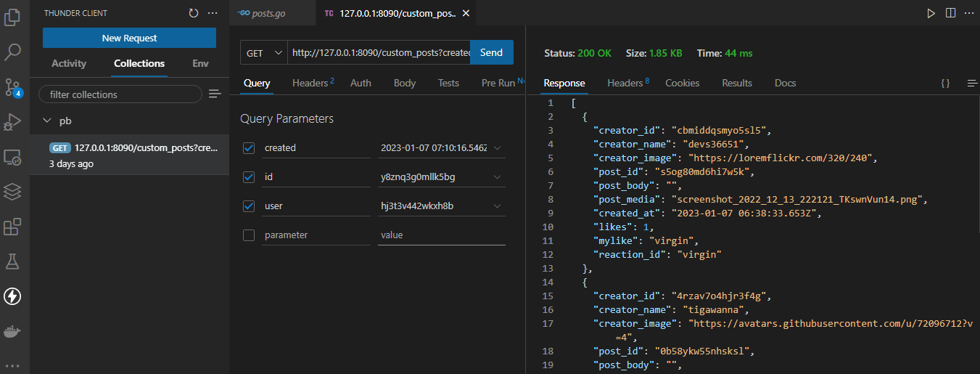980x374 pixels.
Task: Open the request Headers tab
Action: coord(313,83)
